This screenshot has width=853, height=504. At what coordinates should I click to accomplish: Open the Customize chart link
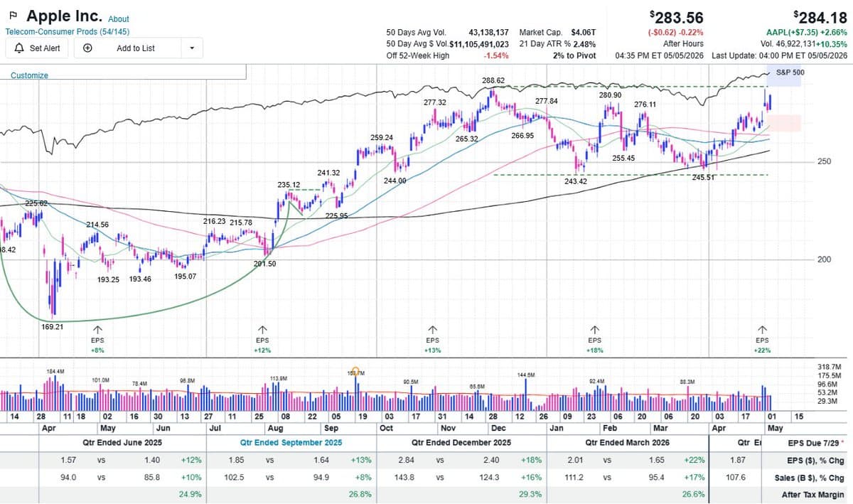pos(29,75)
